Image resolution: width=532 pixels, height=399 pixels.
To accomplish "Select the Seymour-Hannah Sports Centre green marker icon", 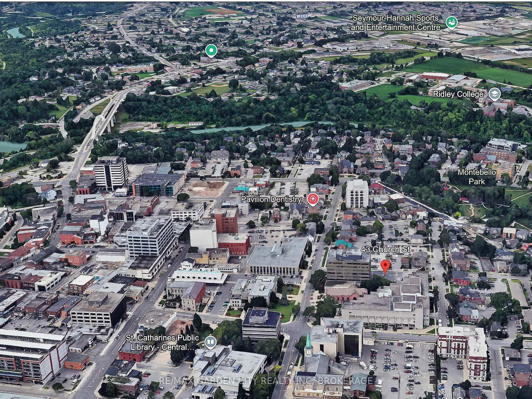I will 452,23.
